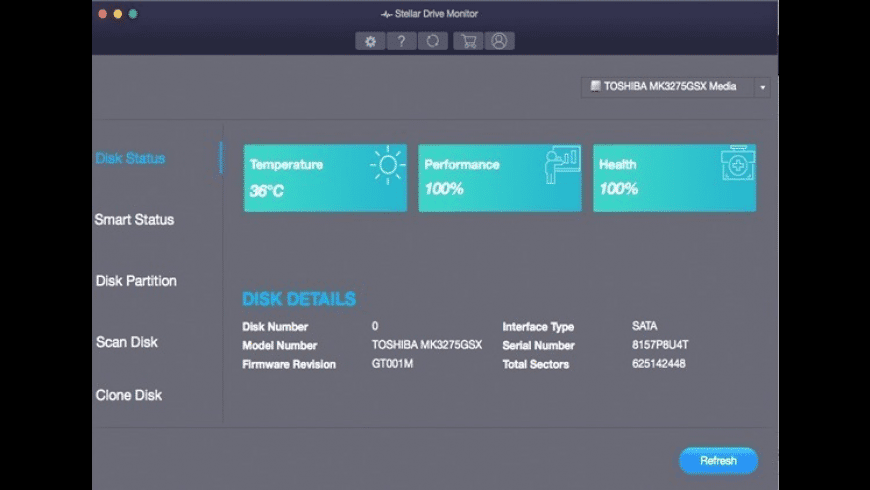Image resolution: width=870 pixels, height=490 pixels.
Task: Click the Stellar Drive Monitor title pulse icon
Action: [x=387, y=14]
